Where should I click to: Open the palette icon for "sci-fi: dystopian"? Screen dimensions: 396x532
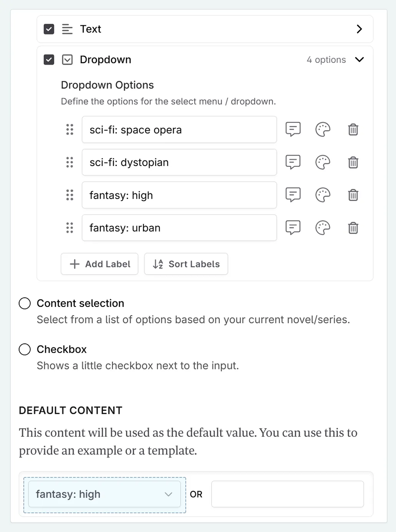323,162
